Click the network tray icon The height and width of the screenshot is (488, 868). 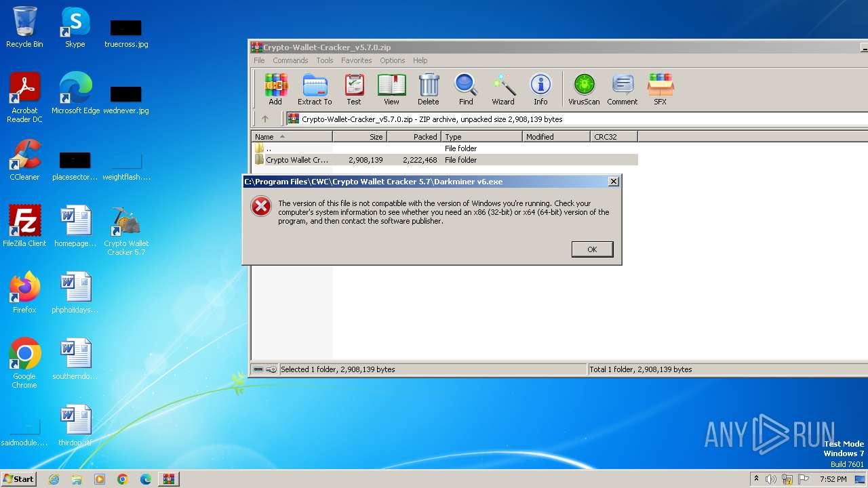787,479
